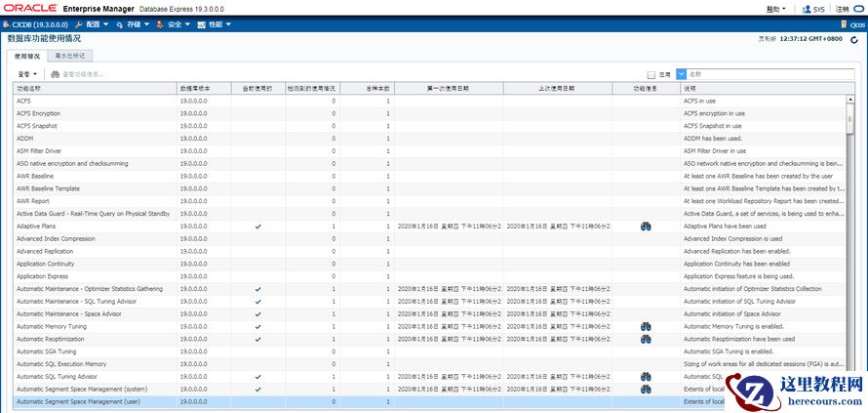
Task: Click binoculars icon for Automatic Reoptimization
Action: pos(646,339)
